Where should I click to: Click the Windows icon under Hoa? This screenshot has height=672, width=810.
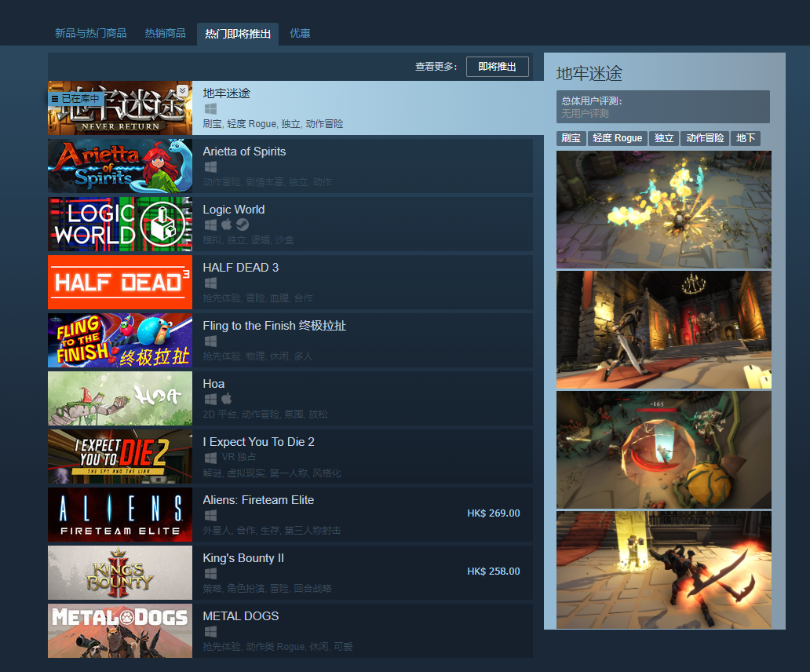click(210, 399)
